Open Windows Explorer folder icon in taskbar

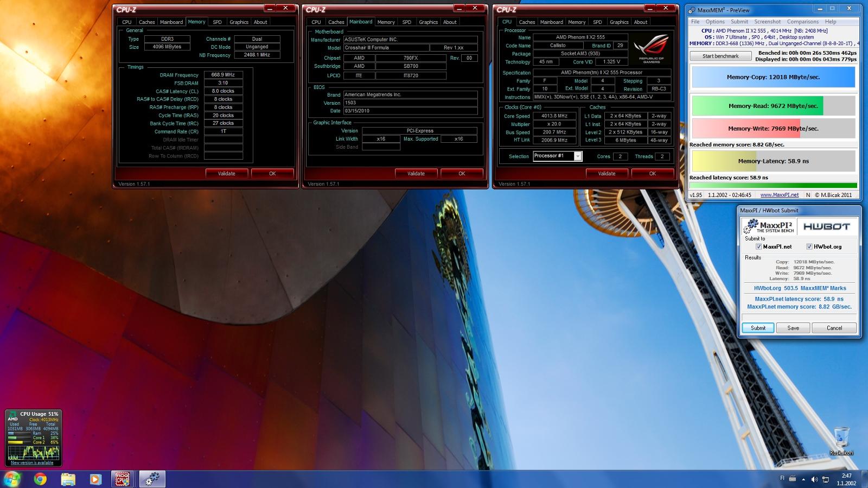[x=68, y=479]
